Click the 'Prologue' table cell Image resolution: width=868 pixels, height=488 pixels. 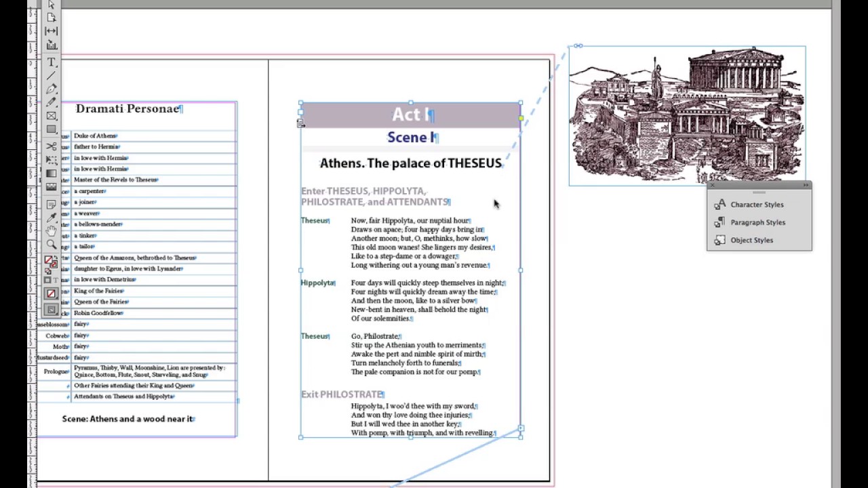56,371
